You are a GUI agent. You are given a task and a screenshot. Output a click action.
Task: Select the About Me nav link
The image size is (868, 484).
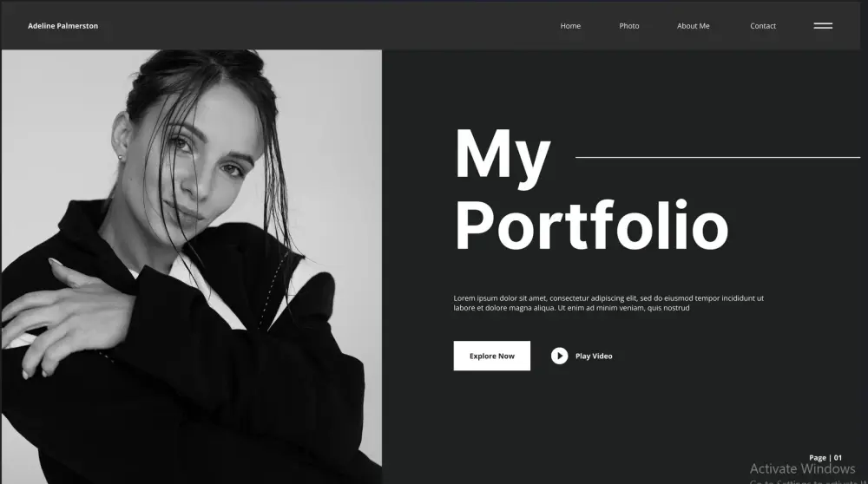693,26
